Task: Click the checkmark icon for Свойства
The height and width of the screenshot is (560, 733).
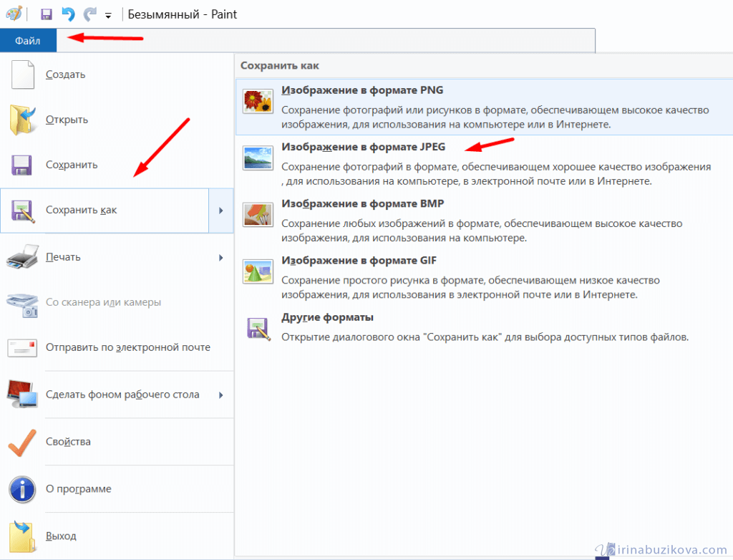Action: coord(22,442)
